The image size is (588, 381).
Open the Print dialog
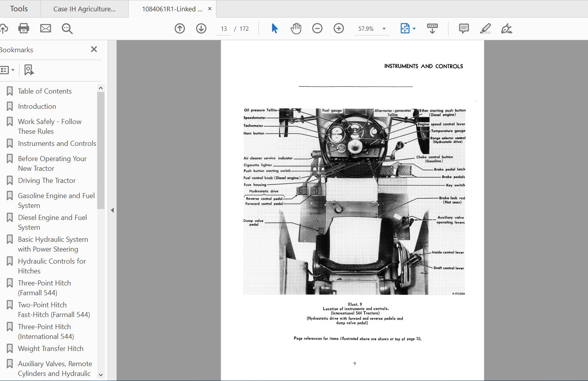23,28
